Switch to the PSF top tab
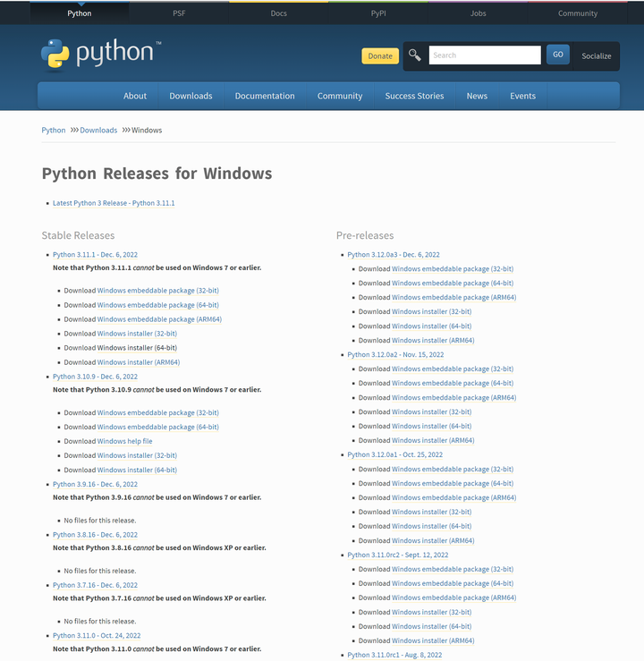 pyautogui.click(x=179, y=13)
